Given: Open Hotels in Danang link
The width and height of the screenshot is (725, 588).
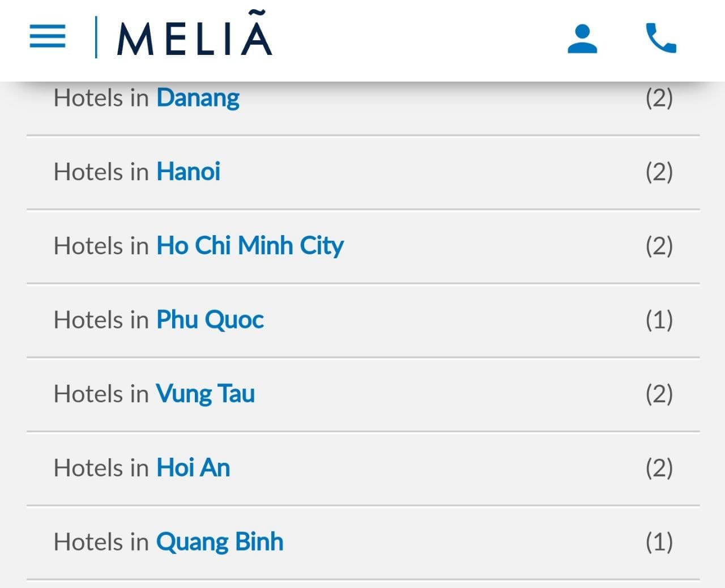Looking at the screenshot, I should pyautogui.click(x=197, y=97).
